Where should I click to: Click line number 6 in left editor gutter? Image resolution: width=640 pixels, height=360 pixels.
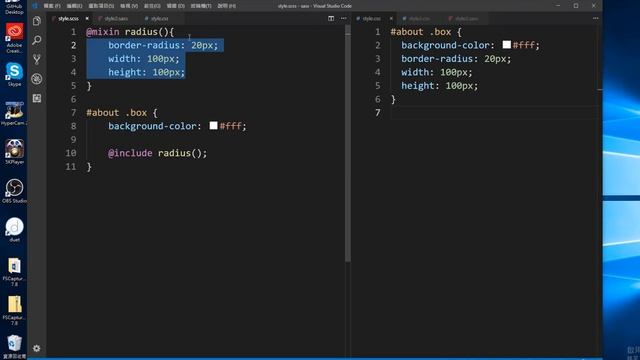pyautogui.click(x=73, y=99)
